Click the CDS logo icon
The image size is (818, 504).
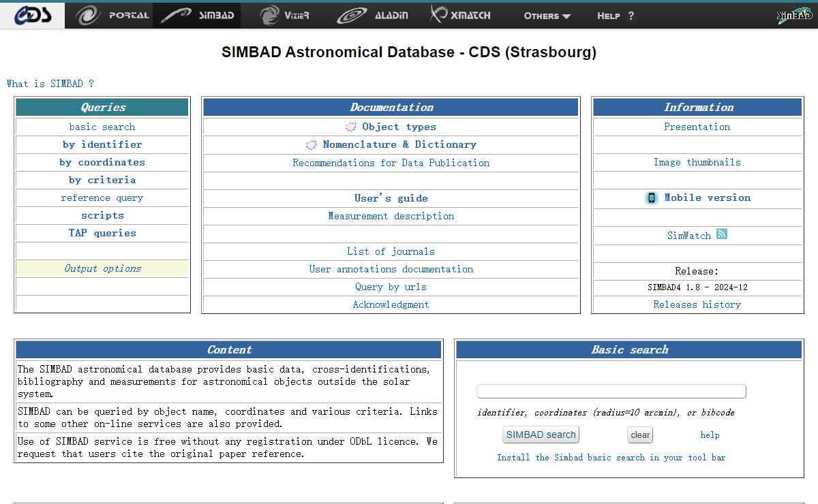point(32,15)
